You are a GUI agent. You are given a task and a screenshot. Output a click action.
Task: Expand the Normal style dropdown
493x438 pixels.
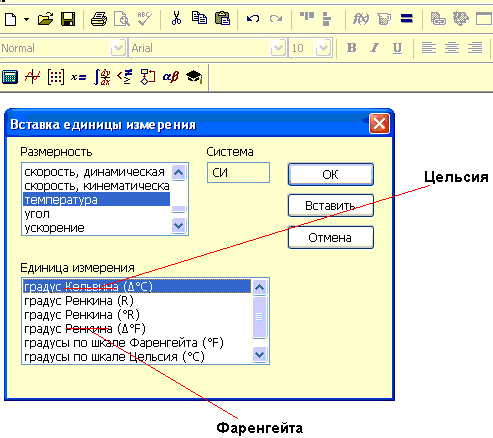pyautogui.click(x=118, y=48)
